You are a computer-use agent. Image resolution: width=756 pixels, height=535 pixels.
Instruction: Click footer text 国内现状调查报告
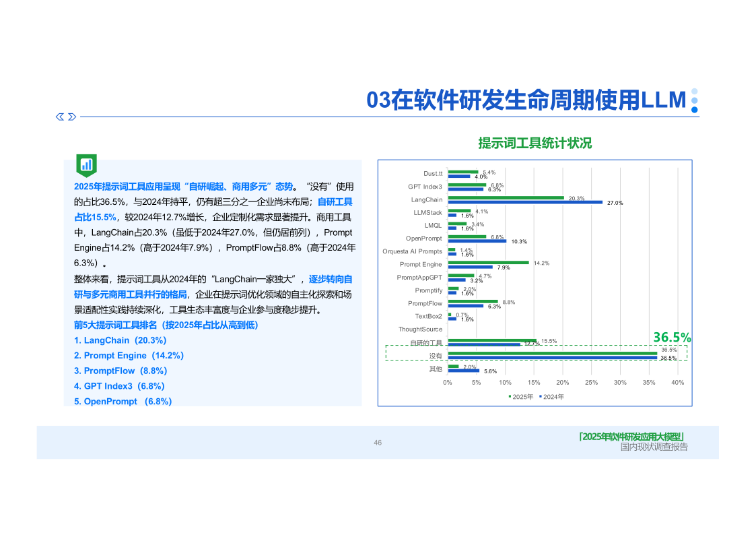[x=654, y=447]
